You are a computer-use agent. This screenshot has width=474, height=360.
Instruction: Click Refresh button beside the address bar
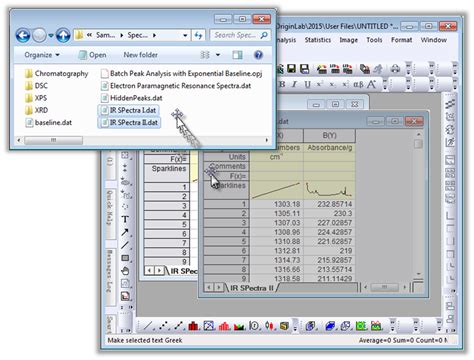(198, 35)
